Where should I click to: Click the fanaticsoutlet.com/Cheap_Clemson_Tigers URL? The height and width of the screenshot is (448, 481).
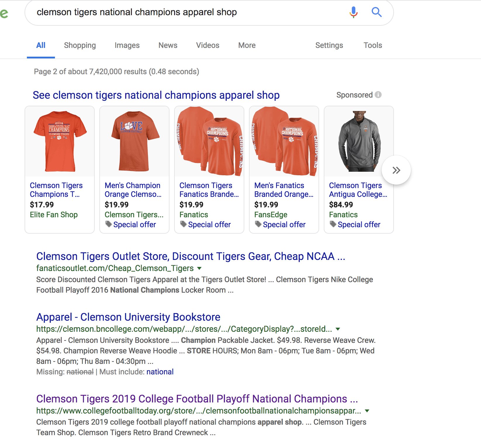pos(115,268)
